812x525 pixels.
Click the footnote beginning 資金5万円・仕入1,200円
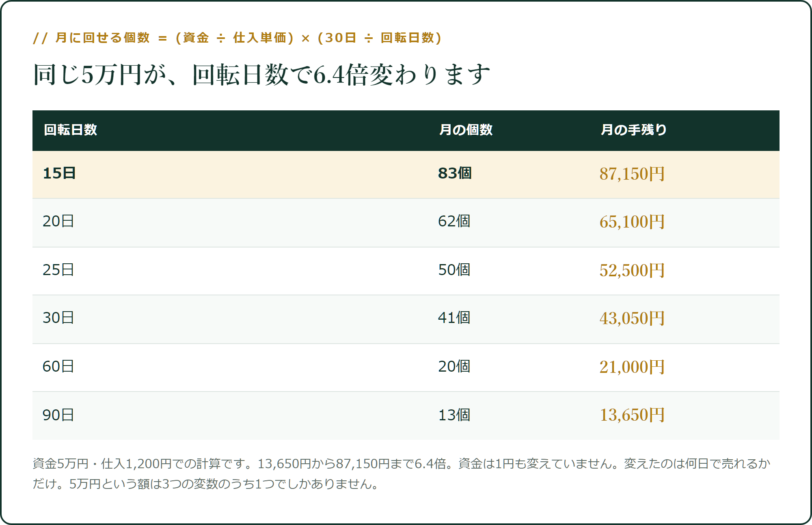(x=402, y=473)
